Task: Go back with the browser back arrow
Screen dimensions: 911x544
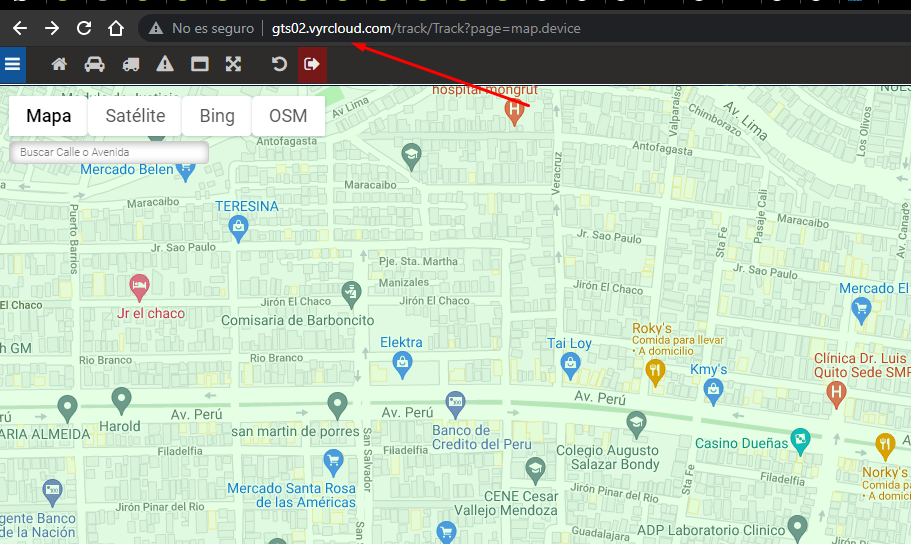Action: (19, 29)
